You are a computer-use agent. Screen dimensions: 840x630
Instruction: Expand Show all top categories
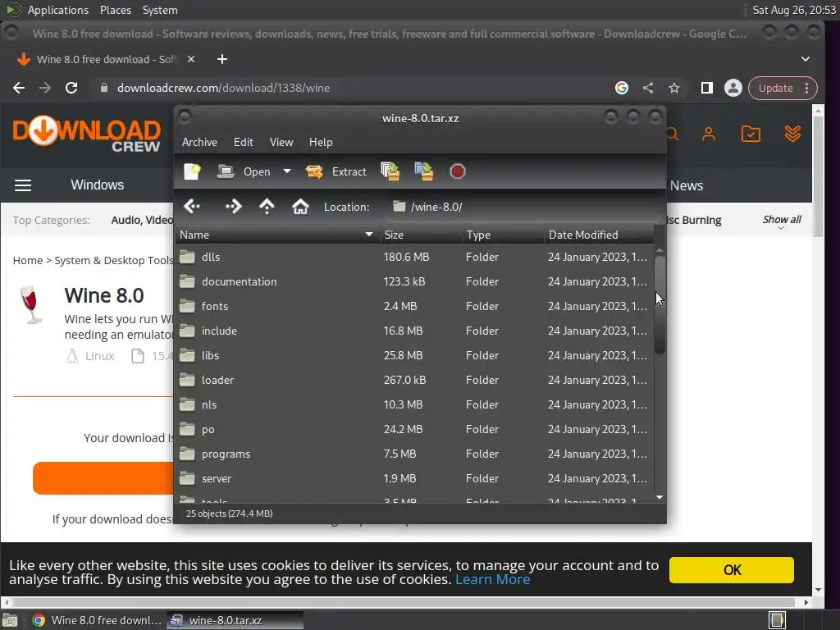[782, 220]
